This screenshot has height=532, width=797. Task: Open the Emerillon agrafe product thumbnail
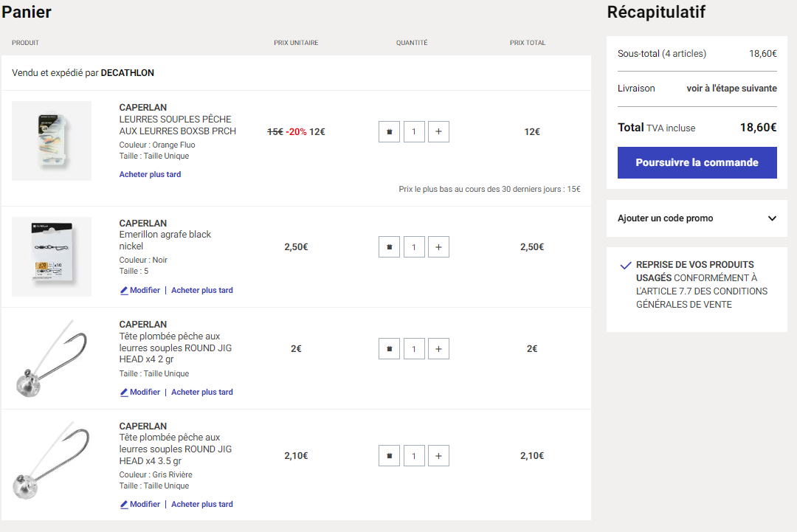click(x=52, y=257)
